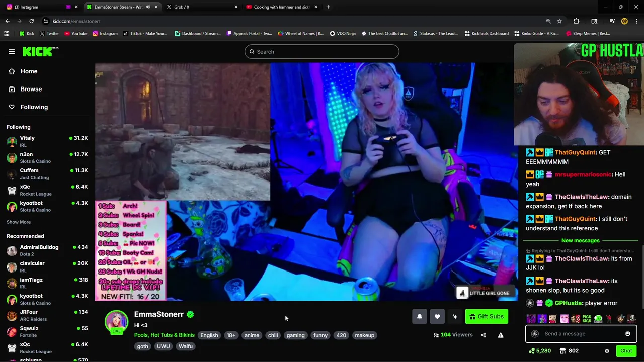The image size is (644, 362).
Task: Open Sqwulz recommended channel
Action: (47, 331)
